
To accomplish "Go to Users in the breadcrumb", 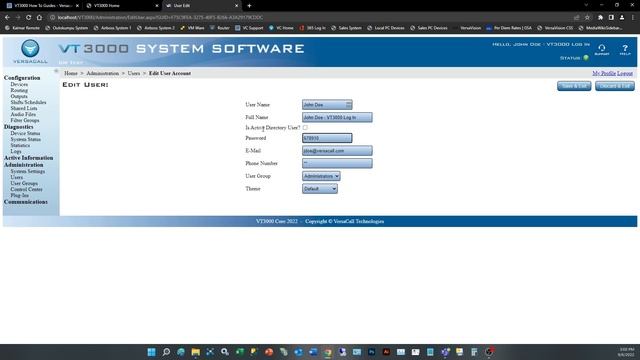I will click(133, 73).
